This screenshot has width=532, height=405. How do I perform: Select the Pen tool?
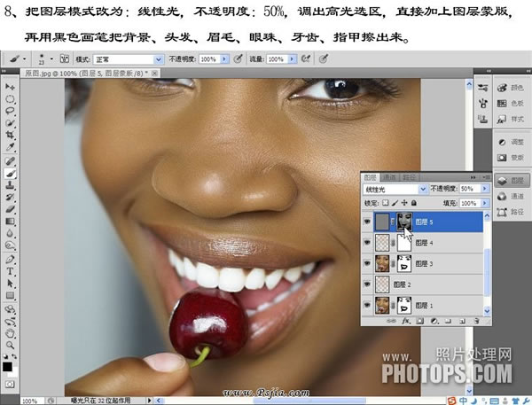pyautogui.click(x=10, y=260)
